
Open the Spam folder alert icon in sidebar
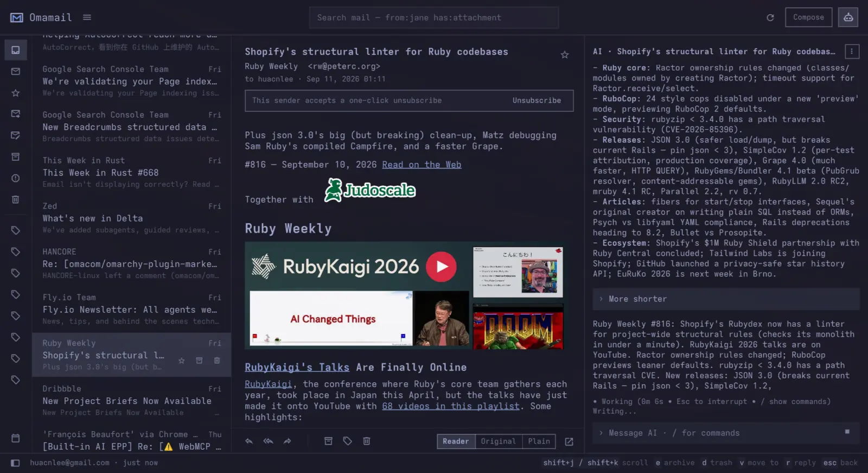(16, 178)
